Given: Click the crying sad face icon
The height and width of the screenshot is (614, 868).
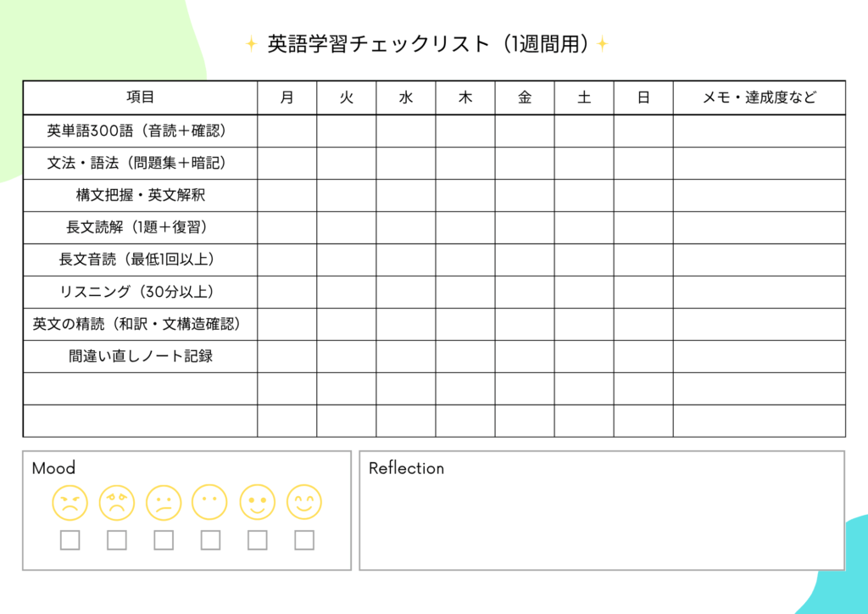Looking at the screenshot, I should pyautogui.click(x=117, y=503).
